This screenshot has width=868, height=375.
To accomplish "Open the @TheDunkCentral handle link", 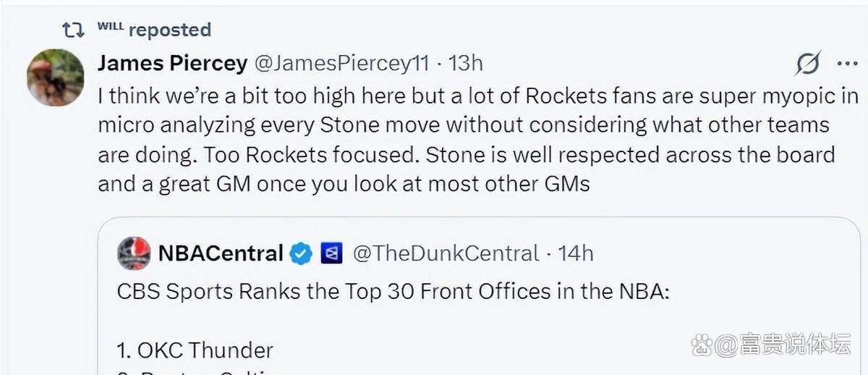I will tap(446, 253).
